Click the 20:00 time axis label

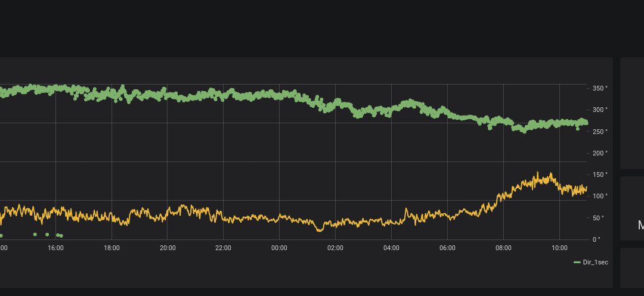168,248
